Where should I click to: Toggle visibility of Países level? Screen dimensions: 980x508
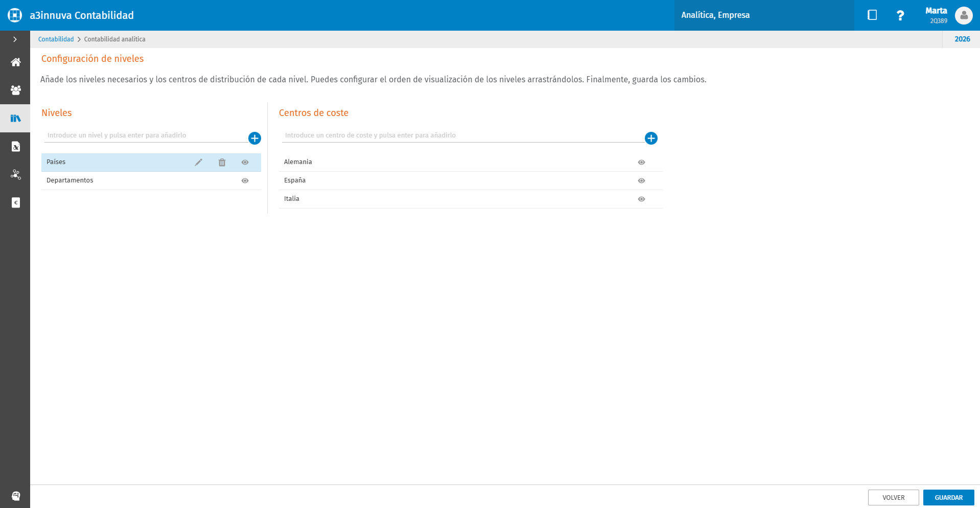click(x=245, y=163)
